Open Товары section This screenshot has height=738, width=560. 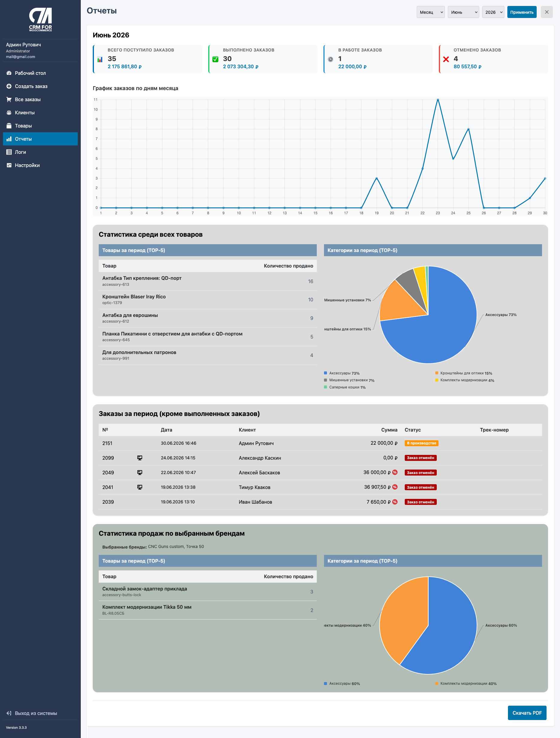click(x=40, y=126)
